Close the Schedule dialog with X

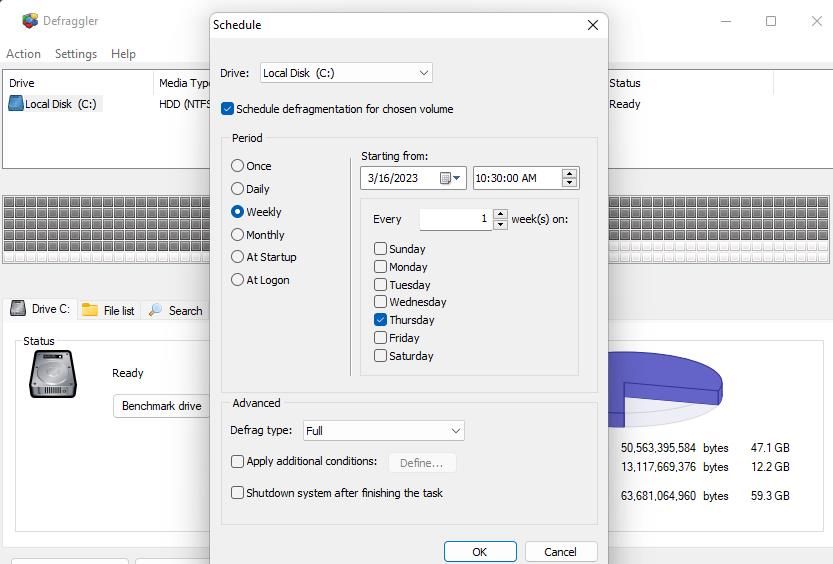point(593,25)
